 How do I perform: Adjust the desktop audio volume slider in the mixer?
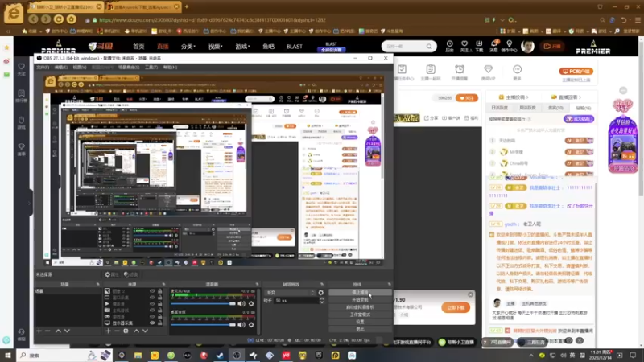pyautogui.click(x=204, y=325)
